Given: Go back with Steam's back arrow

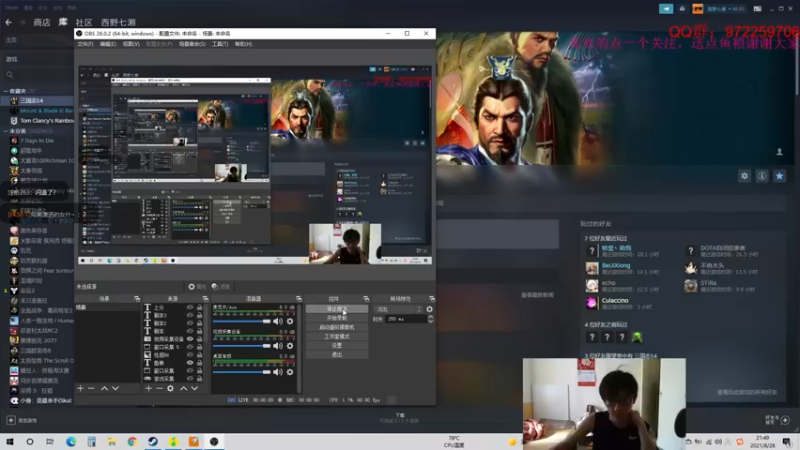Looking at the screenshot, I should click(8, 22).
